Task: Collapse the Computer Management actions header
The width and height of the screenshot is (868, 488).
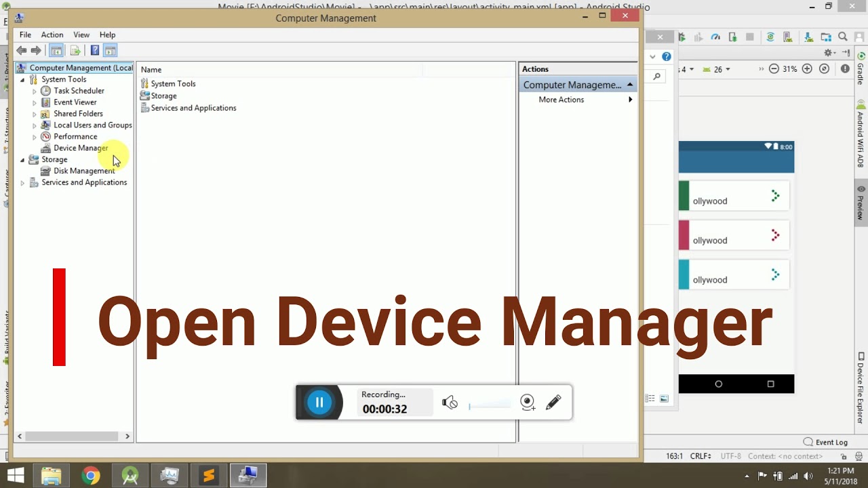Action: [x=630, y=85]
